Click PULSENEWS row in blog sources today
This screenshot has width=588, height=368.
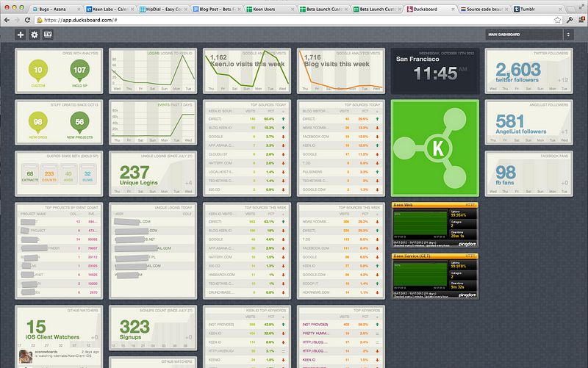[x=341, y=172]
